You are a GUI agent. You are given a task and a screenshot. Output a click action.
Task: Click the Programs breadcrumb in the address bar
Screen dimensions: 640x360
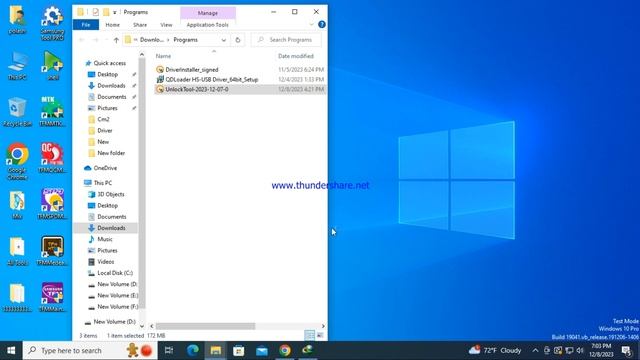(186, 40)
